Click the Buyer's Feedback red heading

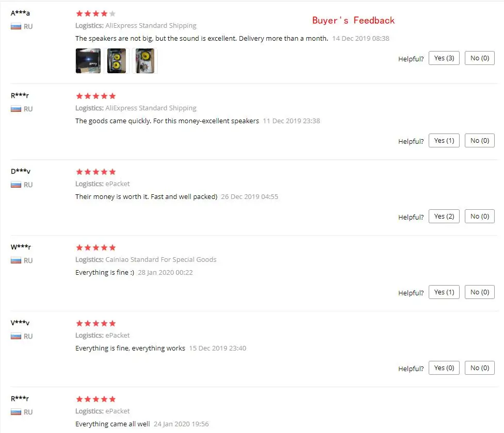coord(353,20)
